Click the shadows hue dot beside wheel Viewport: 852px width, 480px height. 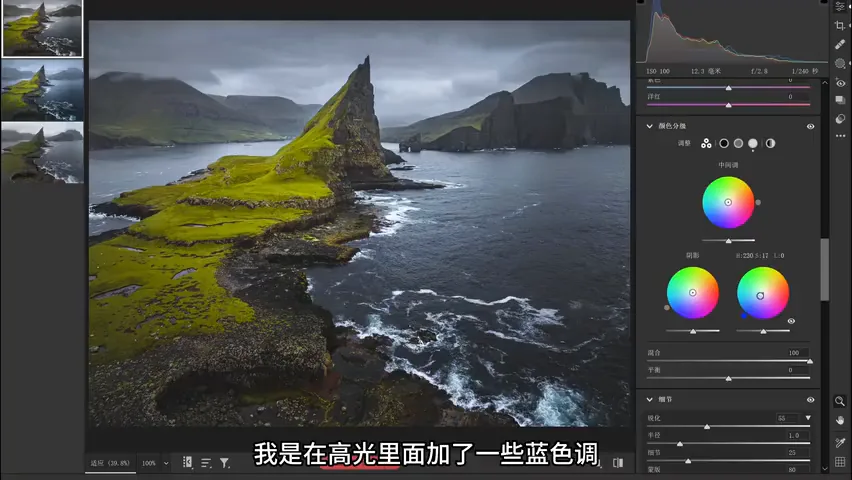[667, 308]
